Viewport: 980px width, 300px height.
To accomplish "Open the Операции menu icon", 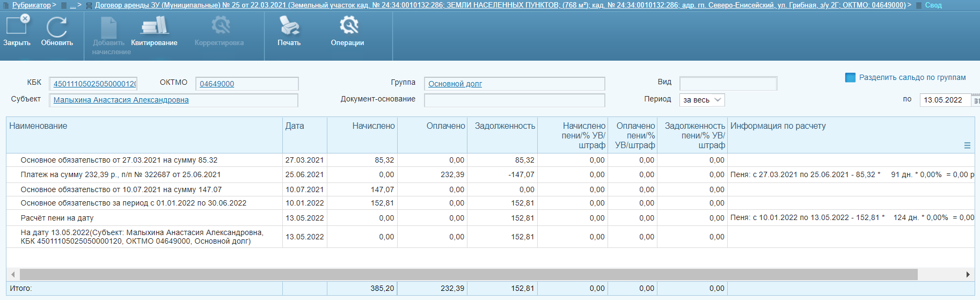I will [x=348, y=25].
